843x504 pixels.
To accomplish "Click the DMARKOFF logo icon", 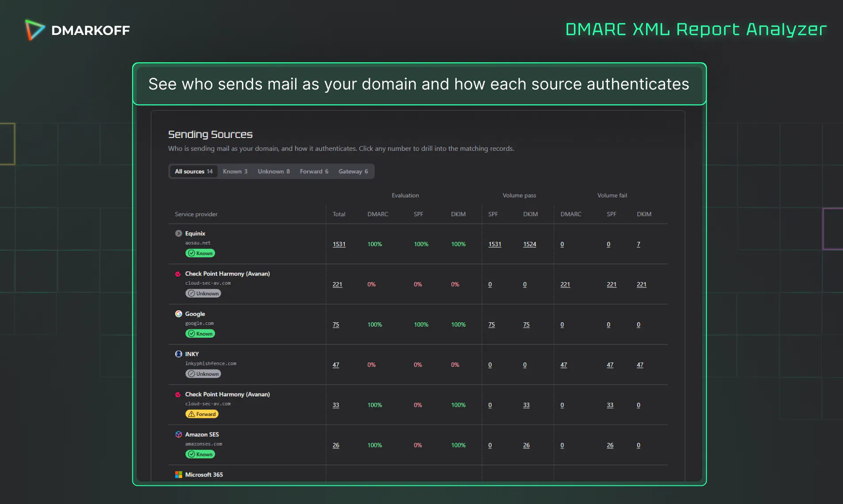I will (x=35, y=30).
